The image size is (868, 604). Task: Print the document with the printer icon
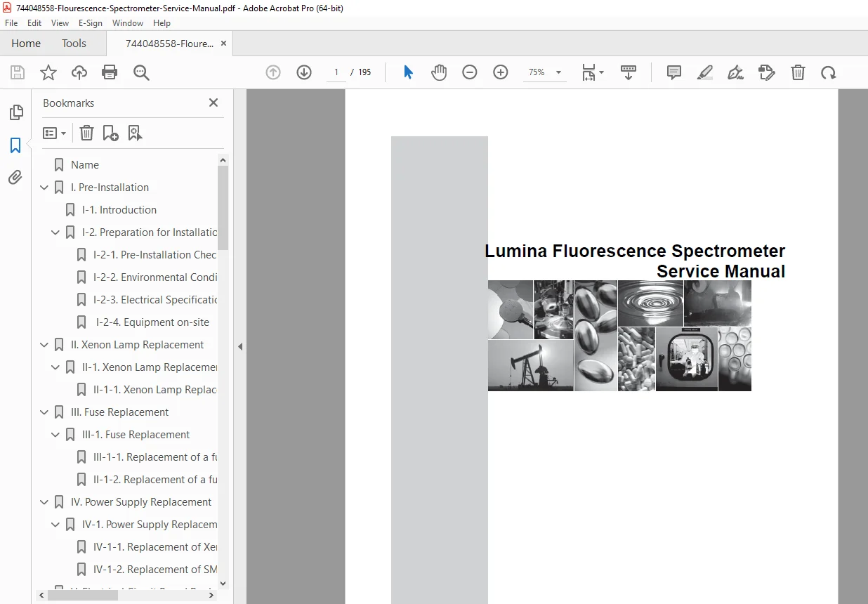pyautogui.click(x=110, y=72)
